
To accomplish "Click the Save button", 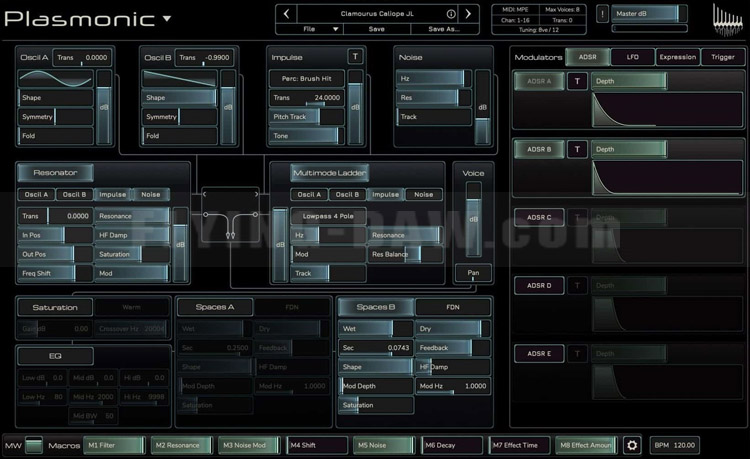I will (376, 29).
